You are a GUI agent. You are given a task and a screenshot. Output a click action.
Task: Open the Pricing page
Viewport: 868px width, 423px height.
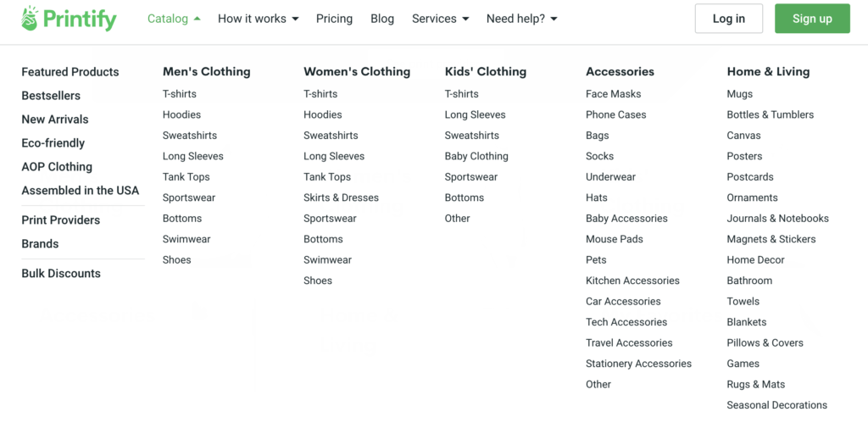coord(334,19)
